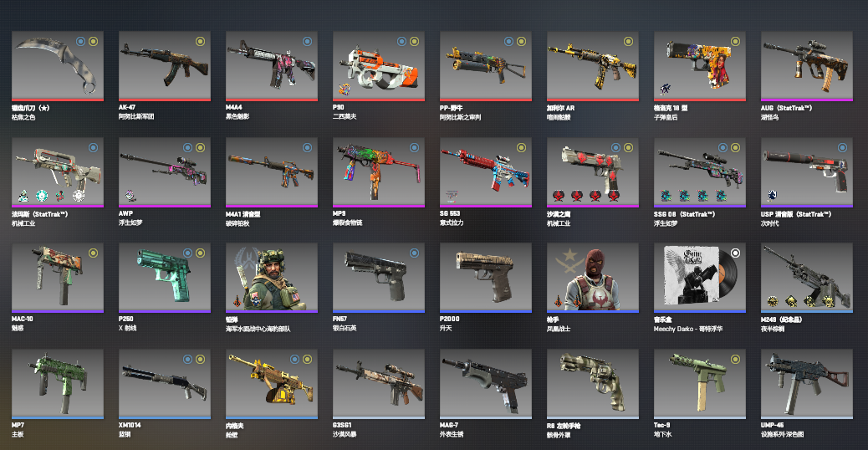Click the blue CT-side icon on M4A4
Image resolution: width=868 pixels, height=450 pixels.
pos(307,42)
